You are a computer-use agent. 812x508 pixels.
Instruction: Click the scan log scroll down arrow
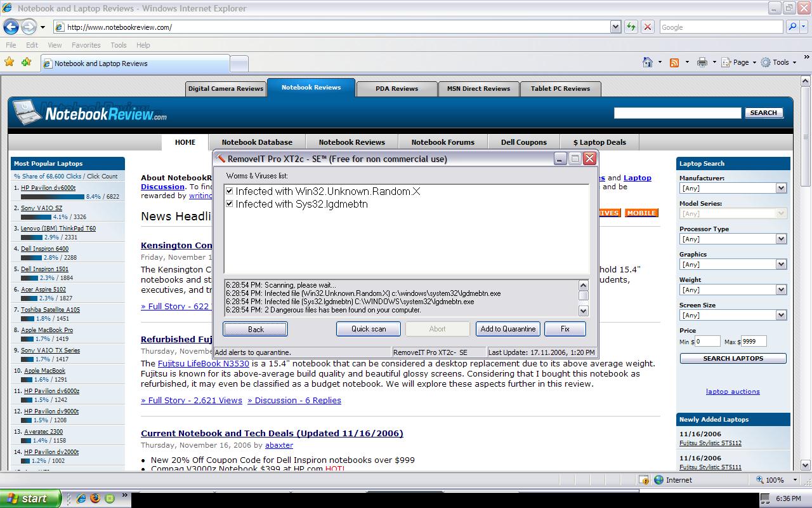click(584, 311)
